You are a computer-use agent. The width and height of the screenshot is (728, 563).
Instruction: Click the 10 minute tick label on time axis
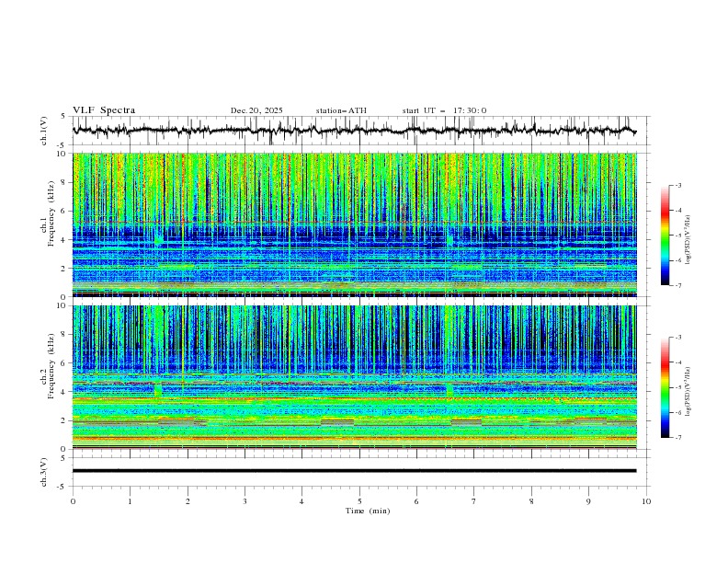tap(646, 501)
